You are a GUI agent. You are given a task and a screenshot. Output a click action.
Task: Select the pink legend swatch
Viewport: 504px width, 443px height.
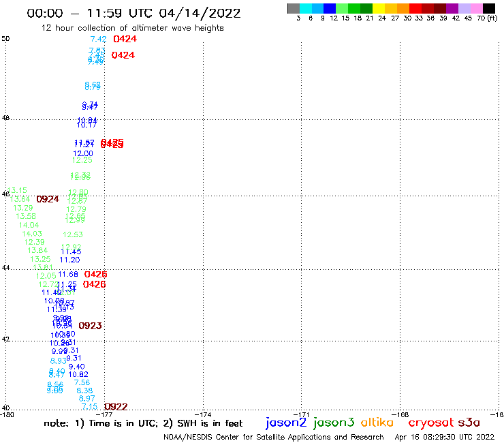[x=477, y=8]
